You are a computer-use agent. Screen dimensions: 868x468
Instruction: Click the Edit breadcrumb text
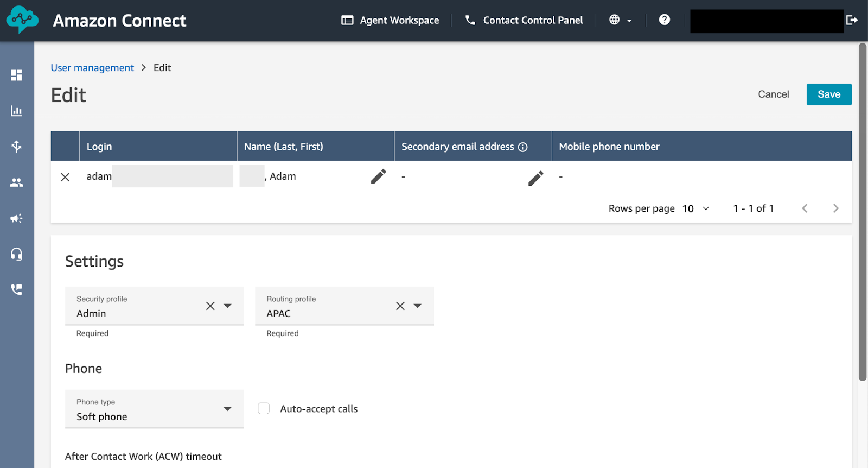(162, 68)
